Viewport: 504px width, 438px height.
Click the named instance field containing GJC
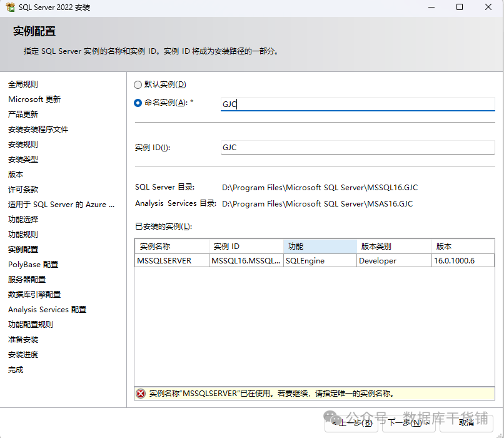(358, 104)
